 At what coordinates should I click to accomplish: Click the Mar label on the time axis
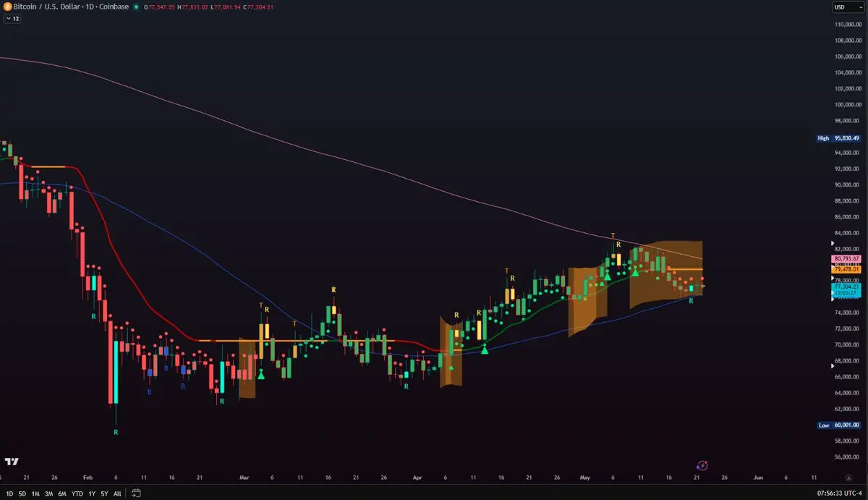point(244,478)
